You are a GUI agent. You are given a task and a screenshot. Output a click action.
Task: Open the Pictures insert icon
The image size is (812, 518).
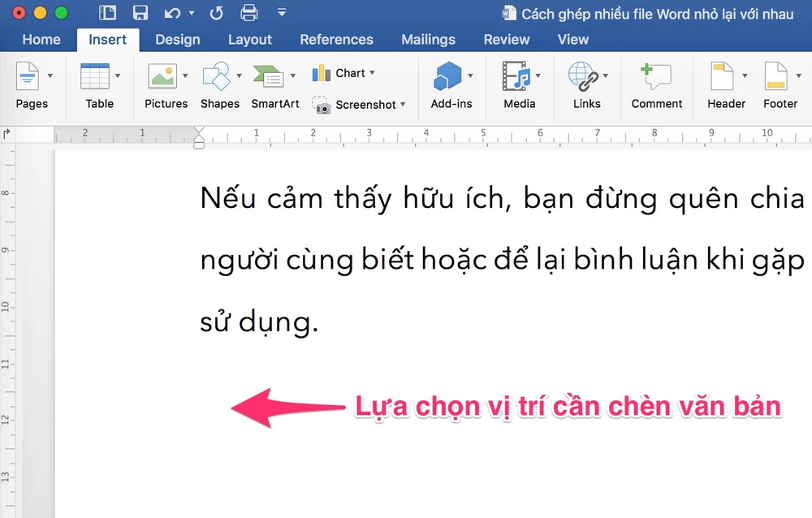click(x=162, y=76)
